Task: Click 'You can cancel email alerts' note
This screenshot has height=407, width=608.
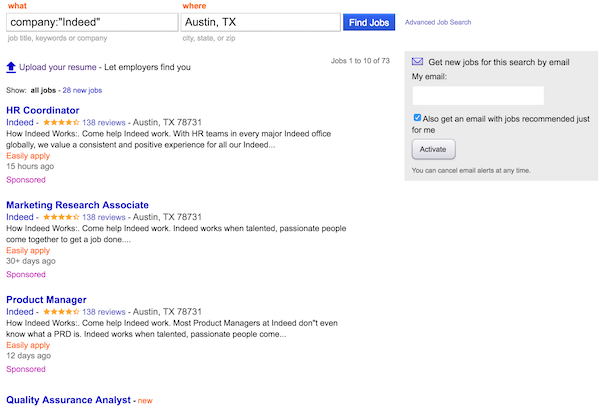Action: coord(471,171)
